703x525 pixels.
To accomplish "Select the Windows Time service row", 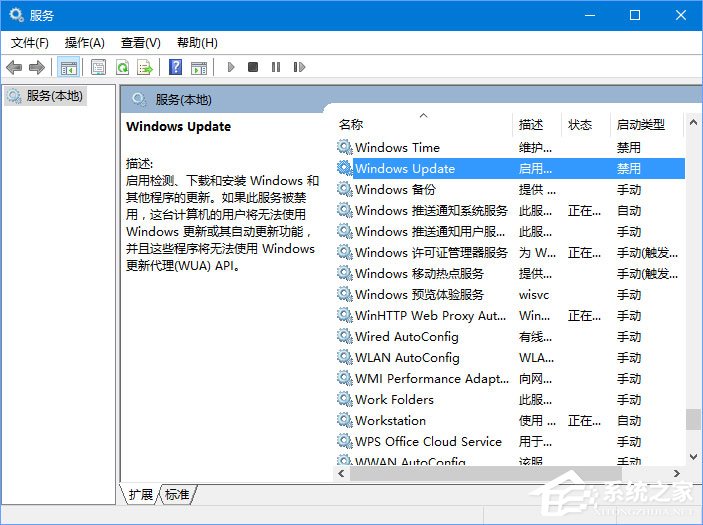I will click(510, 147).
